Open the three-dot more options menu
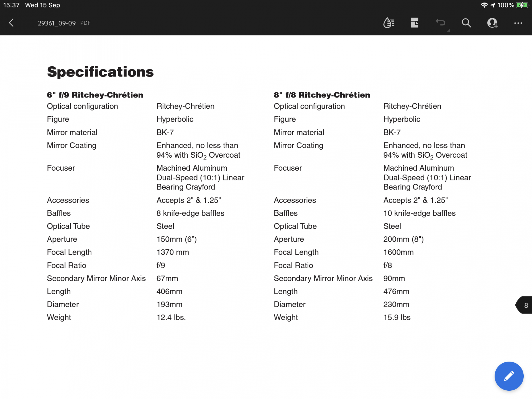 518,23
